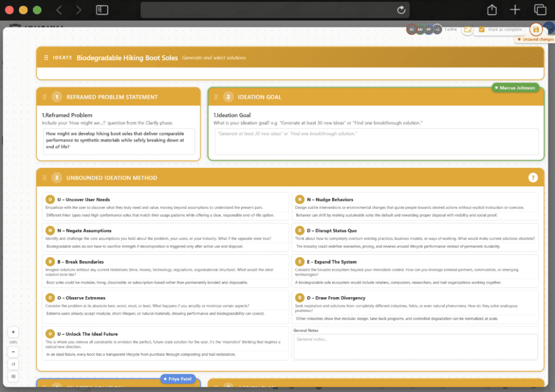Toggle the canvas grid icon
The width and height of the screenshot is (555, 392).
(x=13, y=376)
